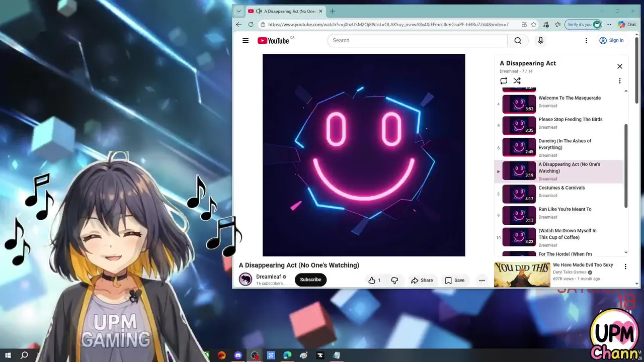
Task: Toggle shuffle playlist
Action: 517,81
